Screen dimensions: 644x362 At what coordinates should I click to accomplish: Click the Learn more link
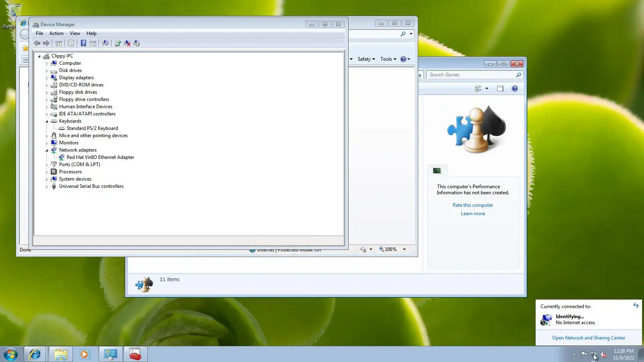click(x=473, y=214)
